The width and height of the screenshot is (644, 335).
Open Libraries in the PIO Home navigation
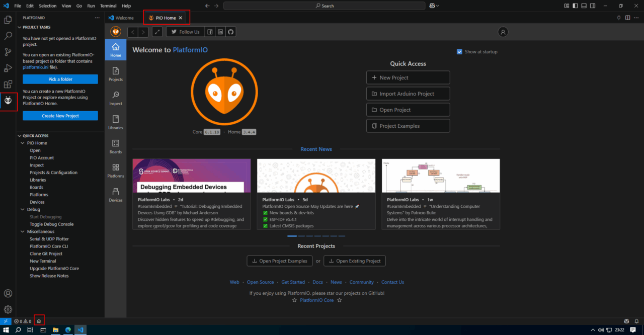point(116,123)
